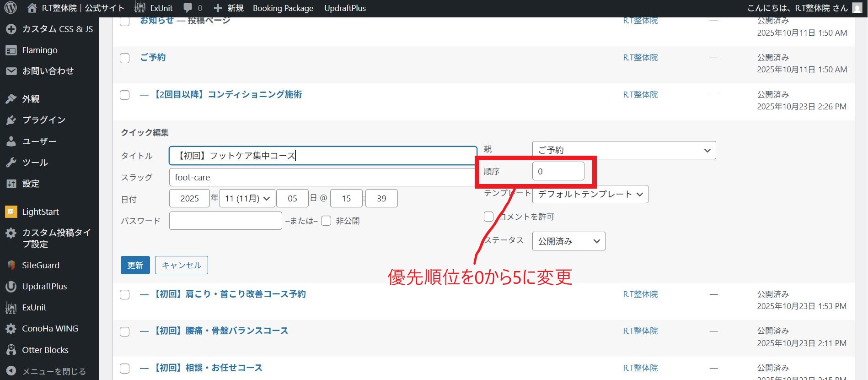Viewport: 868px width, 380px height.
Task: Enable the 非公開 private checkbox
Action: [326, 221]
